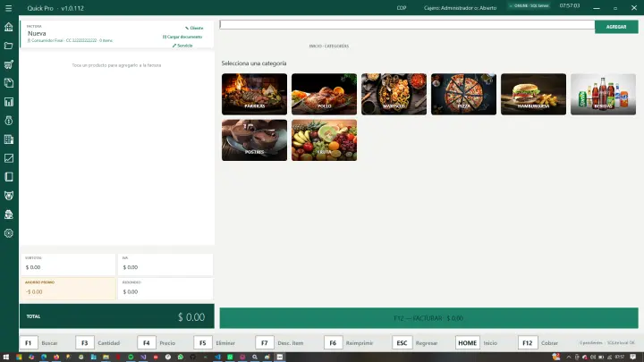Click the REDONDEO box
The image size is (644, 362).
165,289
